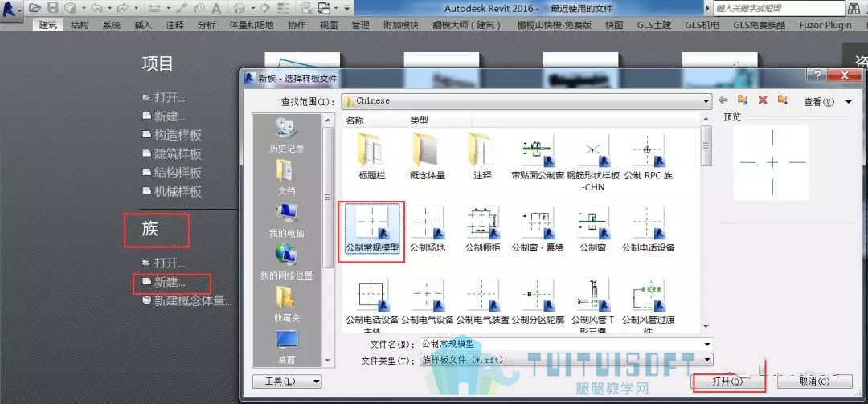The height and width of the screenshot is (404, 868).
Task: Click the Save disk icon
Action: (52, 8)
